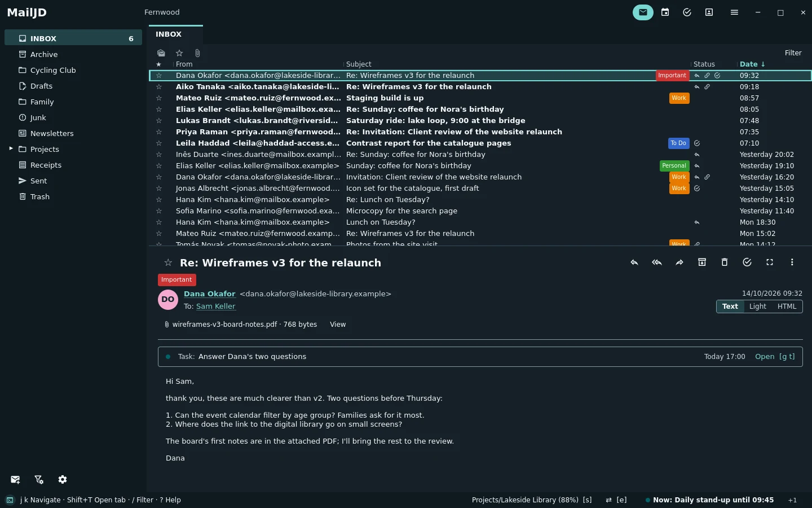Open the task Answer Dana's two questions

[x=775, y=357]
